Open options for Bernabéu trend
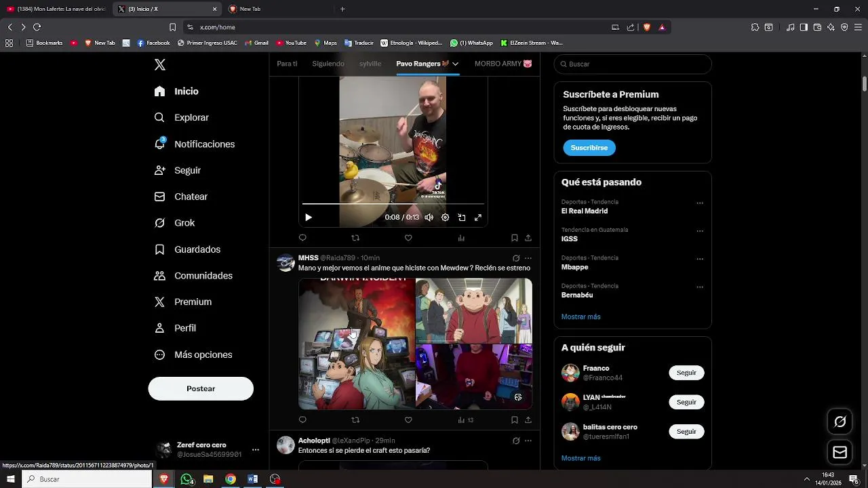This screenshot has height=488, width=868. click(700, 287)
